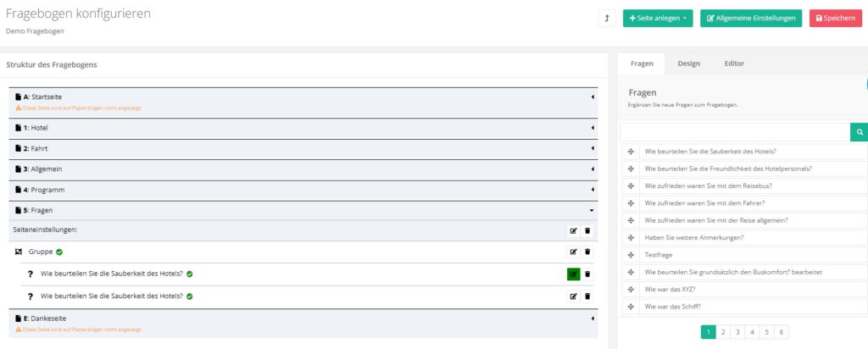The height and width of the screenshot is (349, 868).
Task: Open the Editor tab
Action: (734, 64)
